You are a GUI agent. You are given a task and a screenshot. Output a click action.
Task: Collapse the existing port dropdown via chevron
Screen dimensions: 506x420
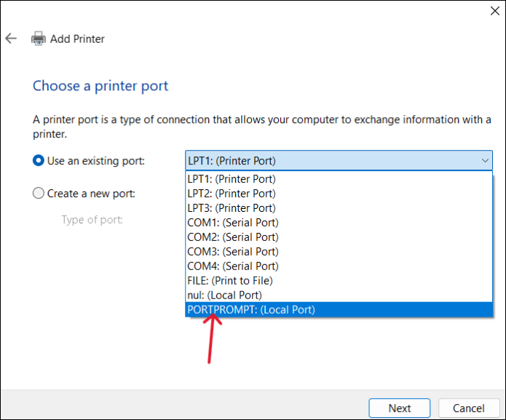pyautogui.click(x=485, y=161)
